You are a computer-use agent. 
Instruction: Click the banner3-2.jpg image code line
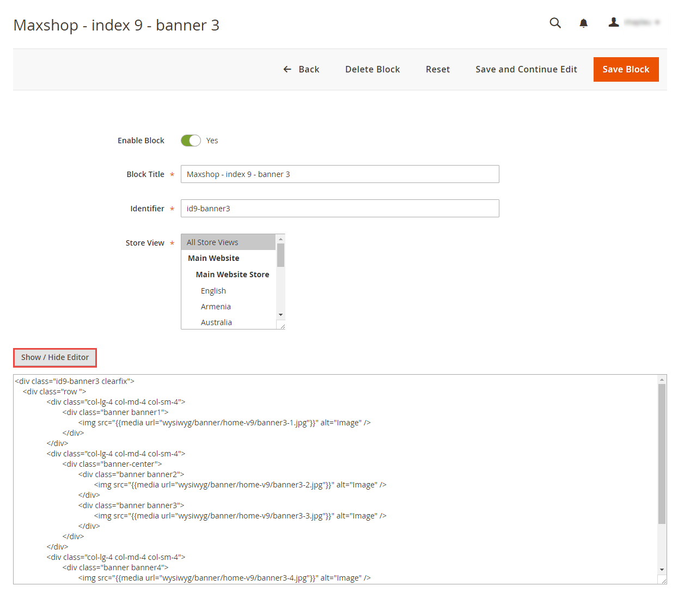coord(240,485)
